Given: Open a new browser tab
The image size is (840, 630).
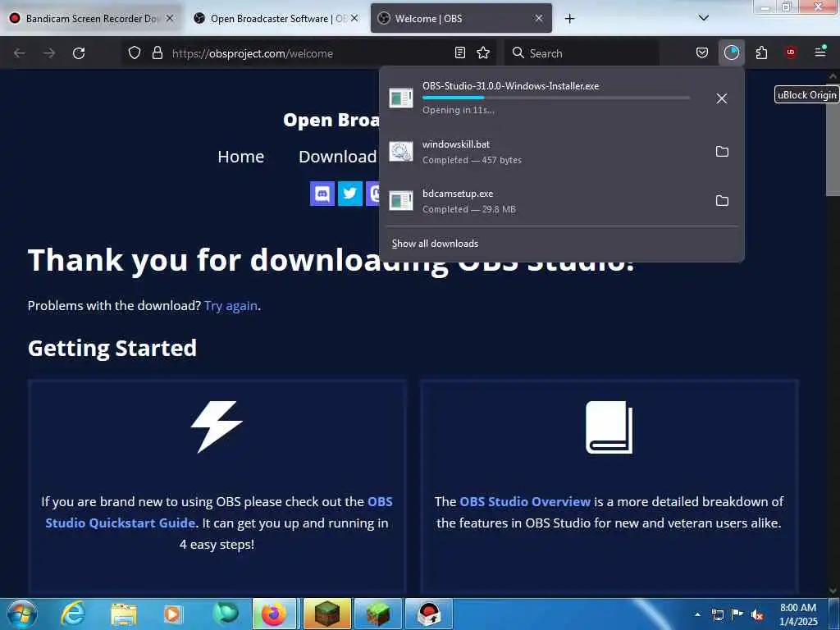Looking at the screenshot, I should pyautogui.click(x=569, y=19).
